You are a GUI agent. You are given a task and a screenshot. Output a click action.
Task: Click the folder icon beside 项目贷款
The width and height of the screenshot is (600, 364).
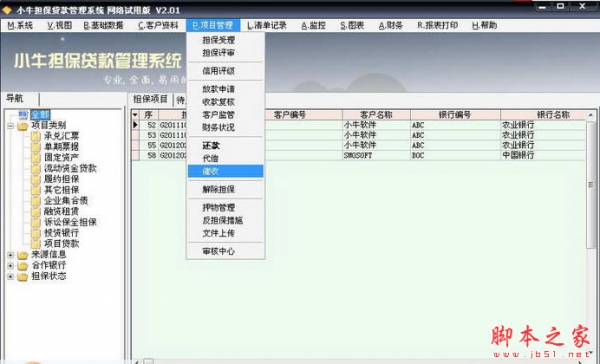(x=36, y=243)
